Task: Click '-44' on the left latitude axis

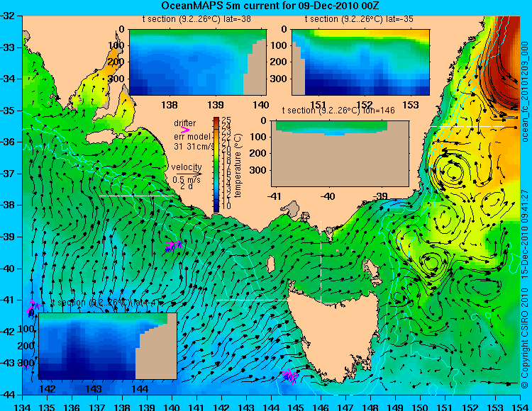Action: pos(9,395)
